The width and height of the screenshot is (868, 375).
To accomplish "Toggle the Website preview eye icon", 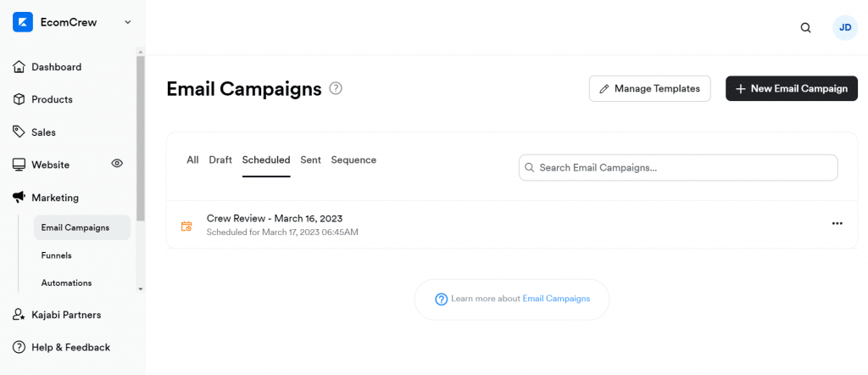I will (x=117, y=164).
